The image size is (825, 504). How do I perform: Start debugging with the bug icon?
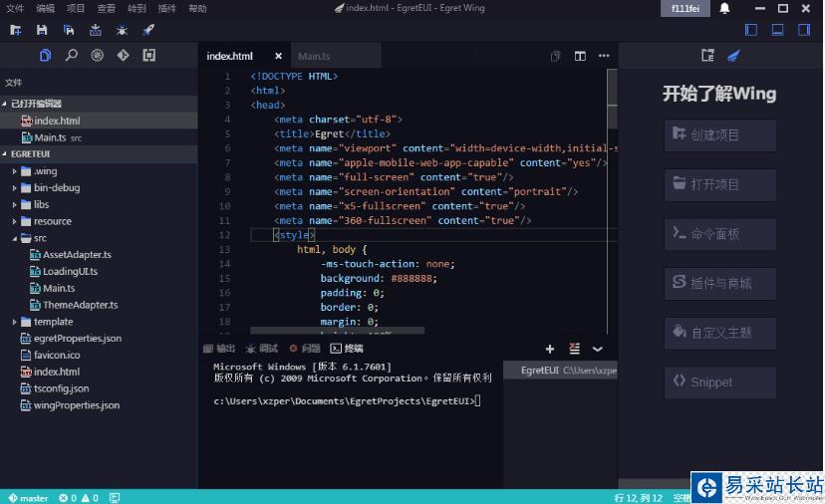pos(123,30)
